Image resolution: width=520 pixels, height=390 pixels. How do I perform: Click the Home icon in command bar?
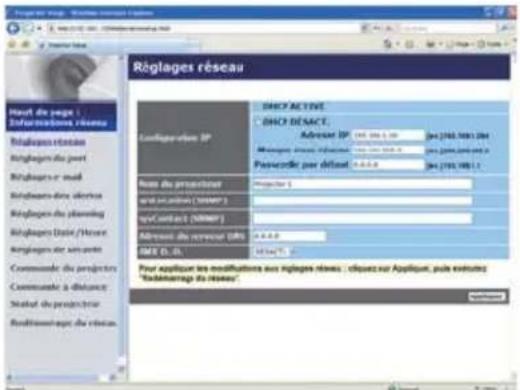[387, 44]
